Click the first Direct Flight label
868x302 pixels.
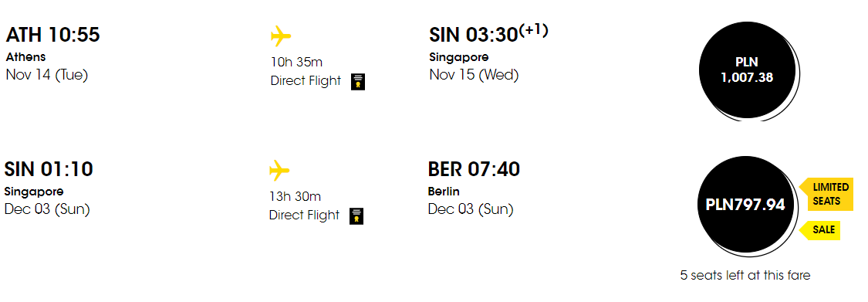point(306,81)
